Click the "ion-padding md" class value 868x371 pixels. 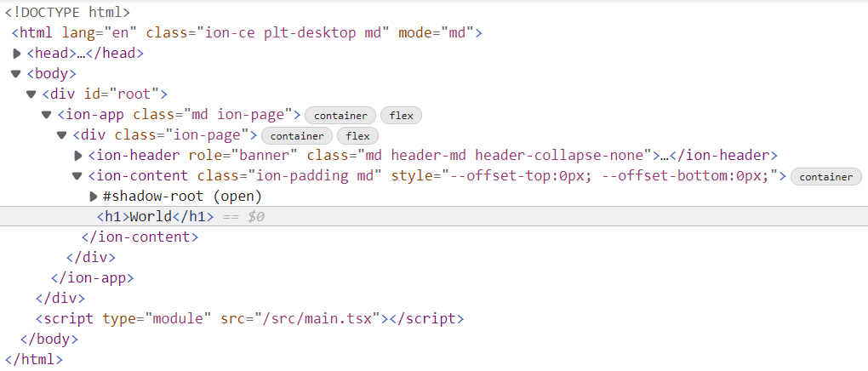click(313, 177)
